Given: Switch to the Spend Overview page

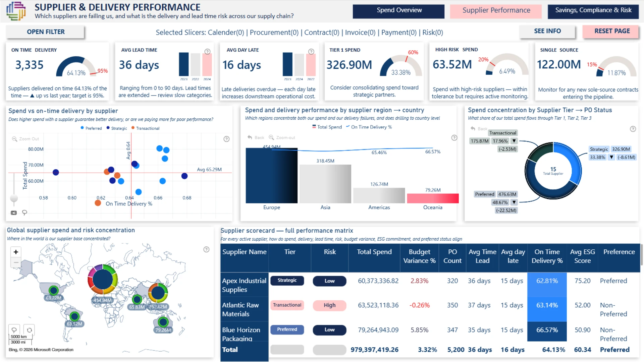Looking at the screenshot, I should [399, 11].
